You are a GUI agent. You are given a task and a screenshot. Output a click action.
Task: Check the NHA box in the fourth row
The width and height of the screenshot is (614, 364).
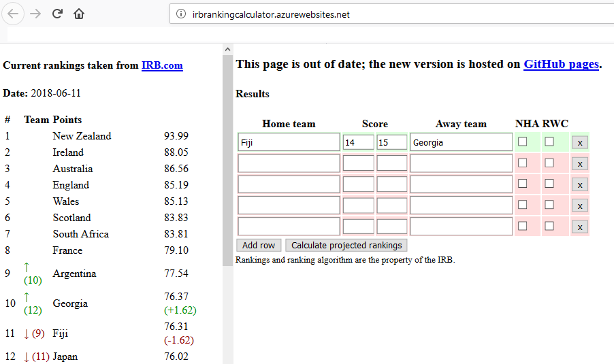click(x=522, y=205)
